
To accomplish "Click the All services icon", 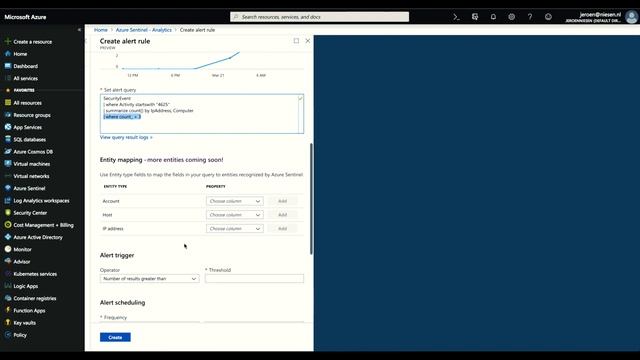I will pyautogui.click(x=7, y=78).
